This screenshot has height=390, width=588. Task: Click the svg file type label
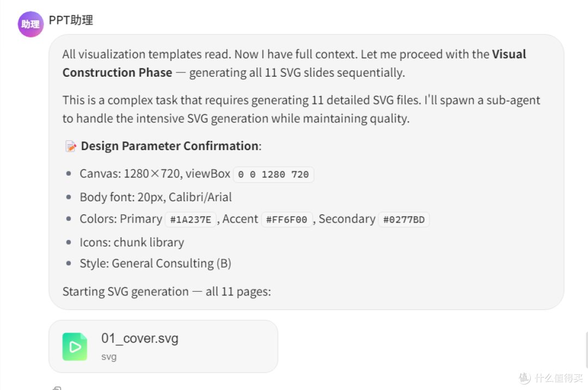tap(109, 357)
